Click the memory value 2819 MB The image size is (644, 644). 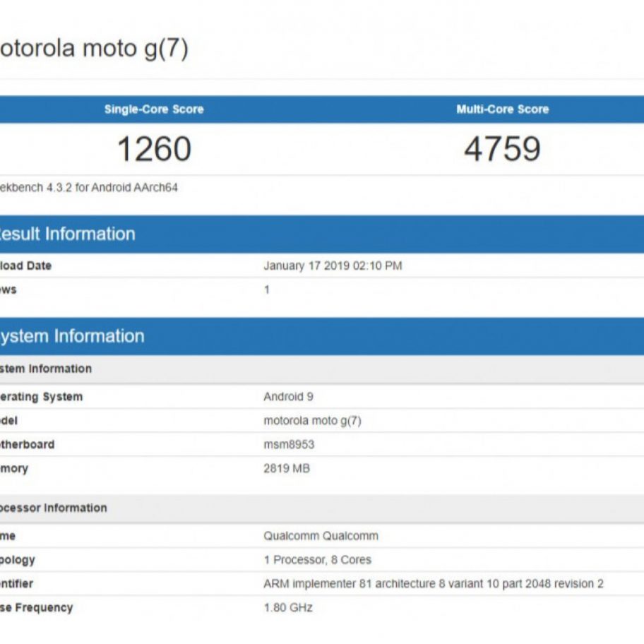287,468
